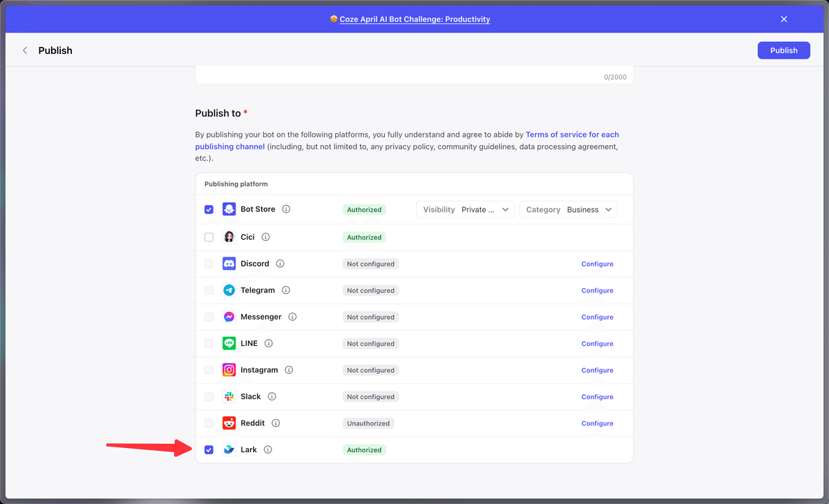Click the Telegram logo icon
The width and height of the screenshot is (829, 504).
(229, 291)
